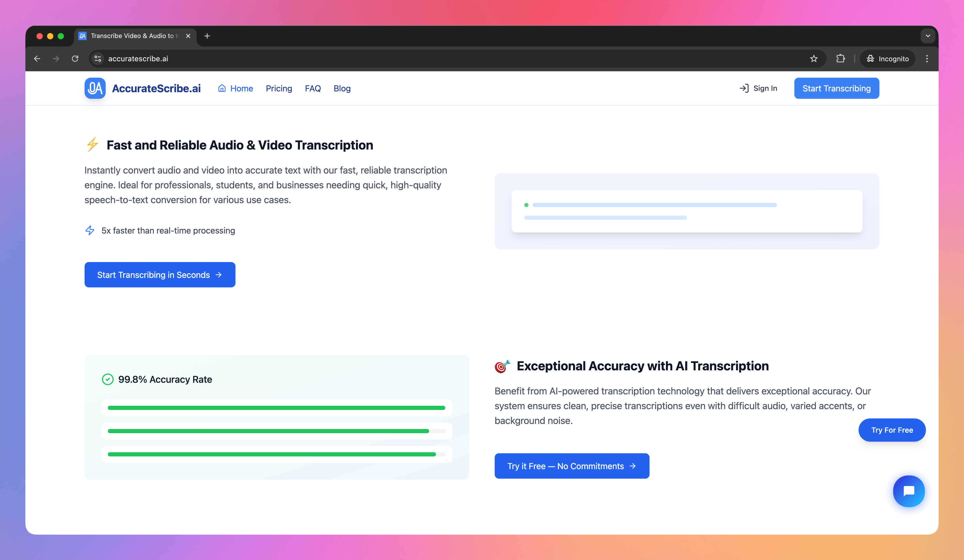This screenshot has height=560, width=964.
Task: Open the Chrome three-dot menu
Action: click(x=926, y=59)
